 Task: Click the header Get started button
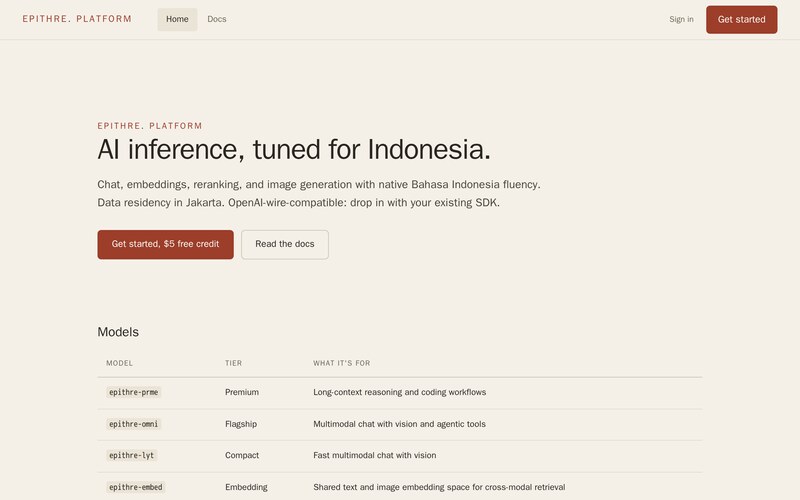pos(741,19)
